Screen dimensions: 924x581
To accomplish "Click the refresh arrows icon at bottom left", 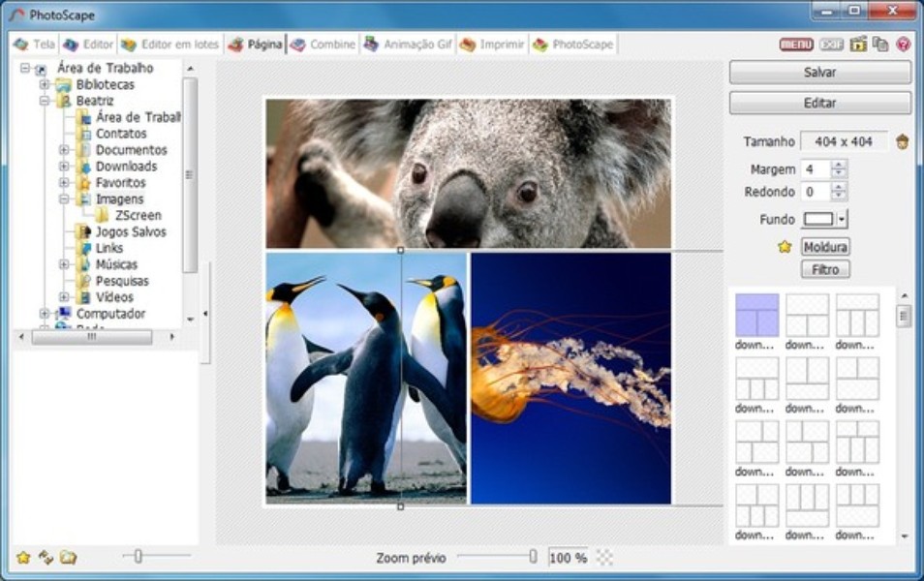I will pos(46,558).
